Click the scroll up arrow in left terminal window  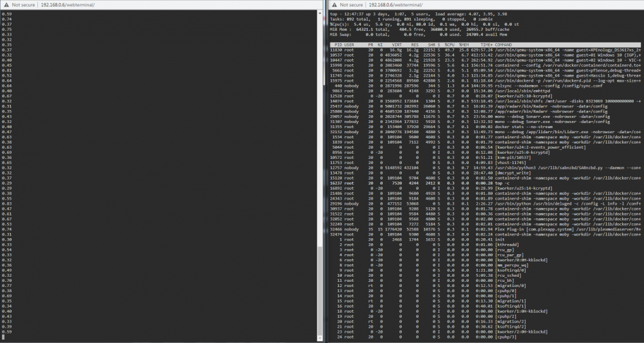[x=320, y=13]
